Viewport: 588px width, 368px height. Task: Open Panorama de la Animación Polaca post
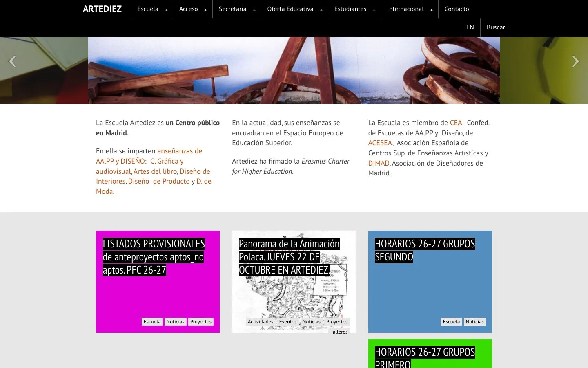pyautogui.click(x=289, y=257)
